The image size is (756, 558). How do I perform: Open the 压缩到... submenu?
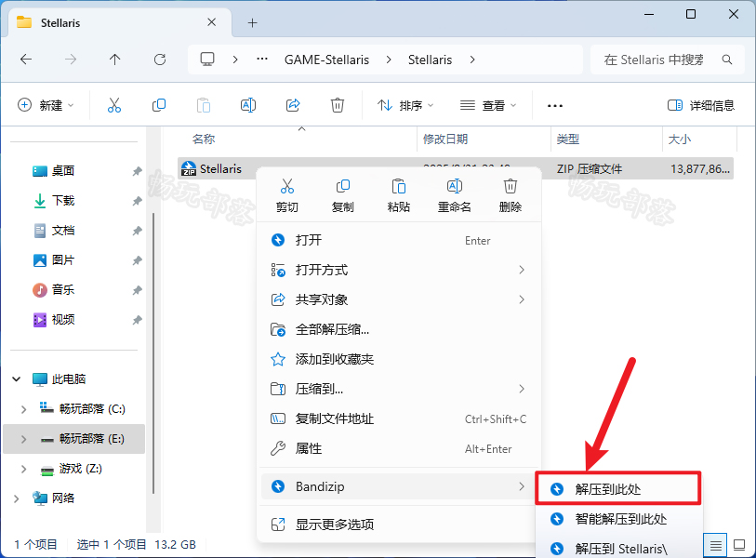[399, 389]
